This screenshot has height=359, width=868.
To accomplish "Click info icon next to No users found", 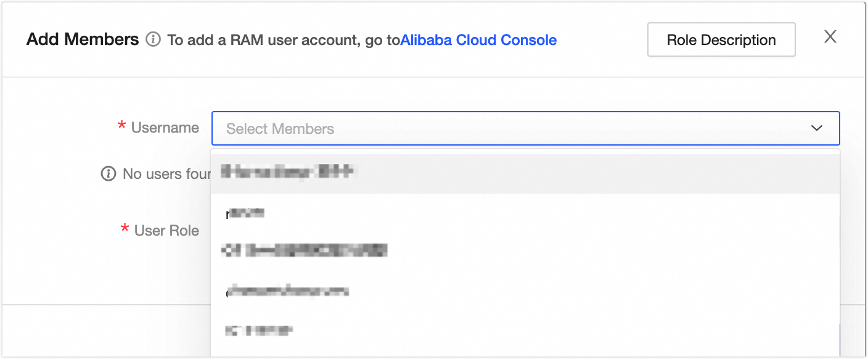I will (108, 174).
